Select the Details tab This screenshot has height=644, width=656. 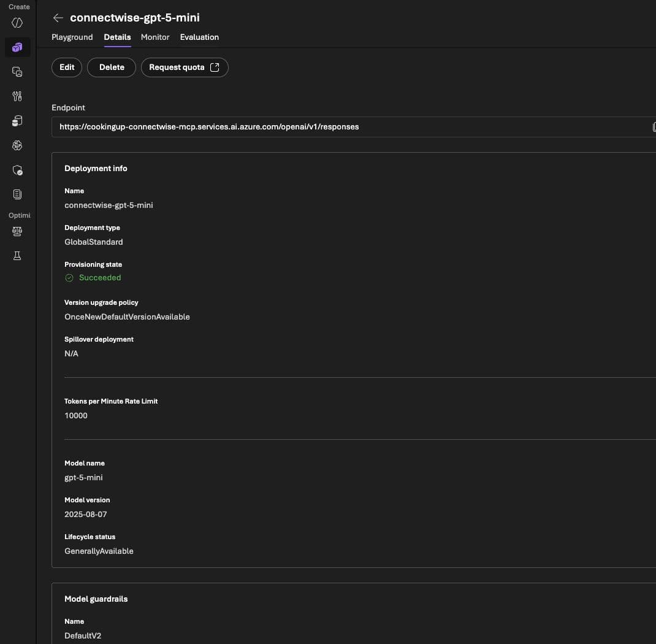click(x=117, y=37)
